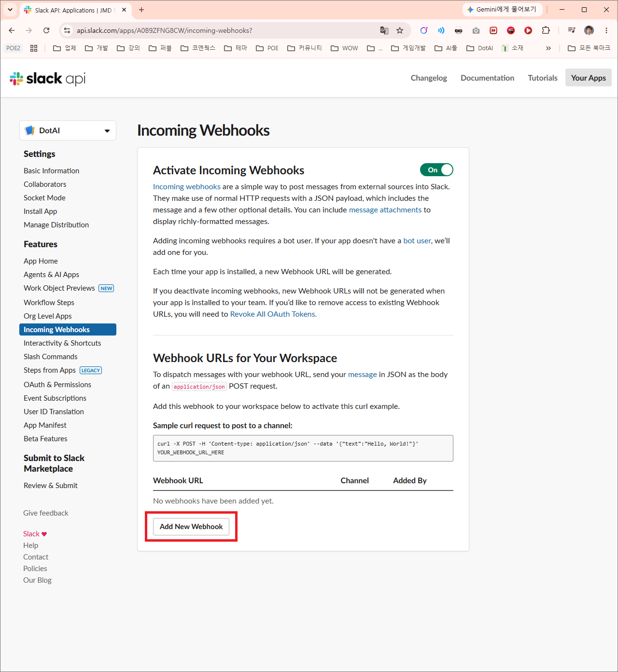The image size is (618, 672).
Task: Open Your Apps in top navigation
Action: 589,78
